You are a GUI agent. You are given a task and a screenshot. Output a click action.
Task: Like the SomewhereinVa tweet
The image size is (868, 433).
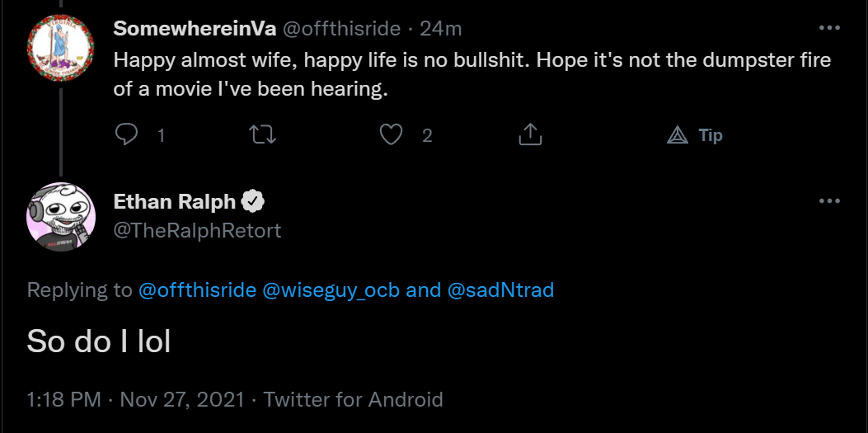click(391, 134)
